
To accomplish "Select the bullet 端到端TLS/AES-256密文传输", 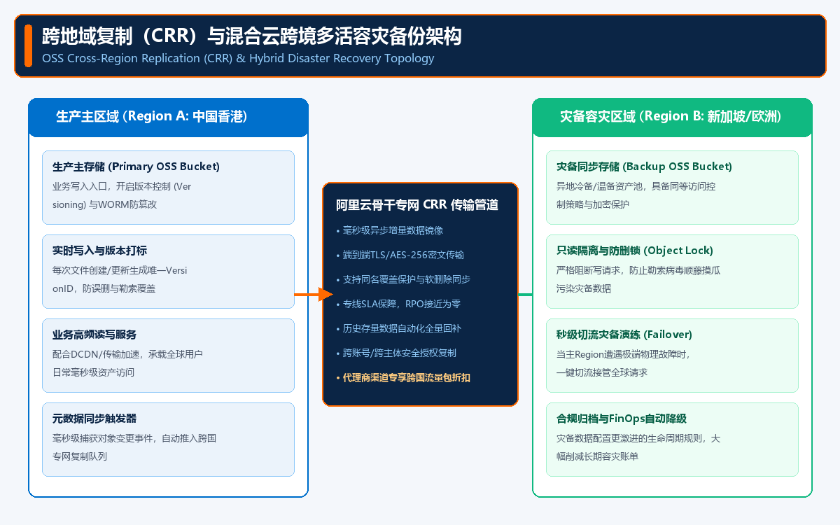I will click(400, 255).
